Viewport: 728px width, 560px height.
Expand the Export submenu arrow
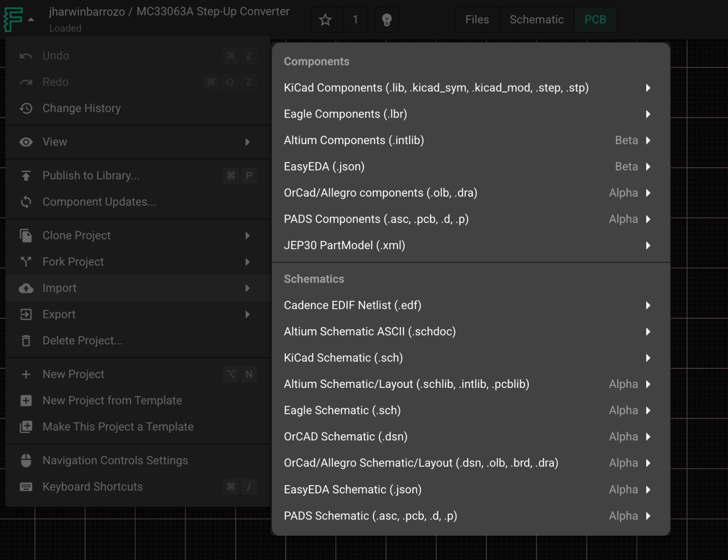(248, 314)
